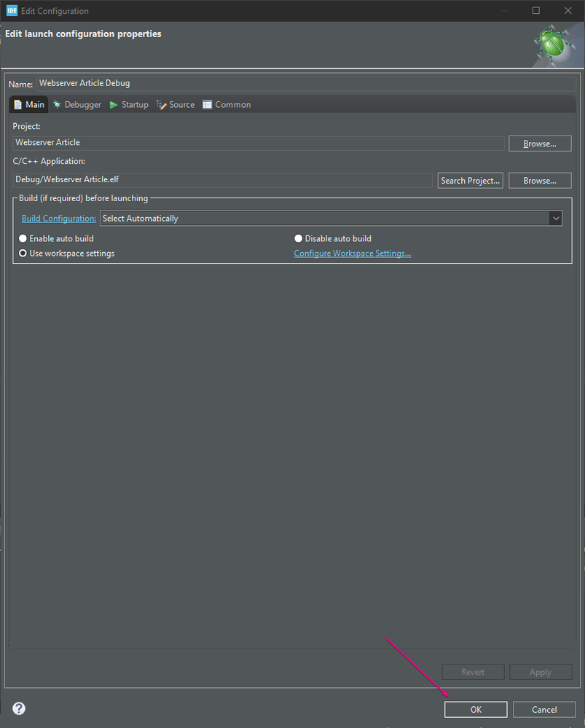Click the Cancel button

544,710
